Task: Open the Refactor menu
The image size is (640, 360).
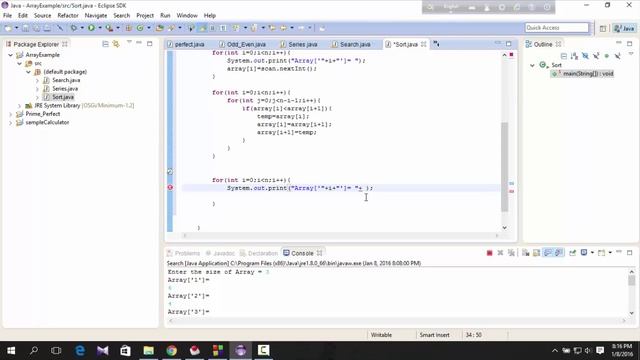Action: coord(68,16)
